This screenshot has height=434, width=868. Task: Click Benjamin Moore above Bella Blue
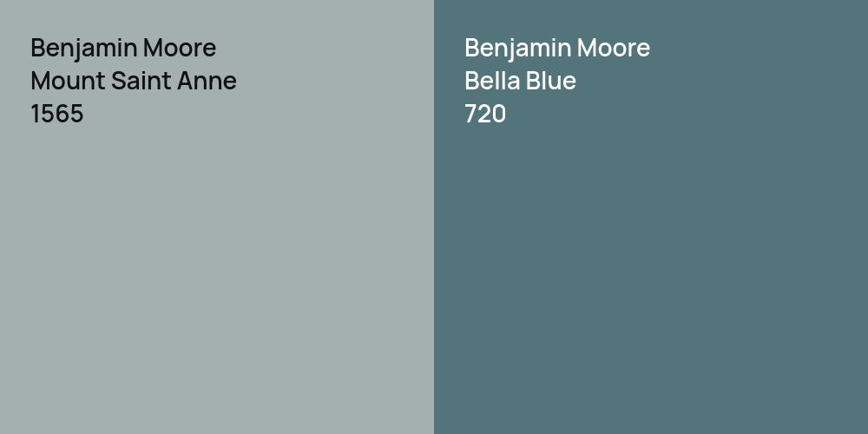click(x=556, y=48)
